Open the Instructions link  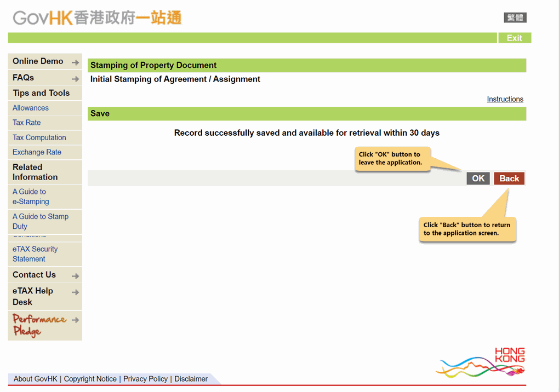pyautogui.click(x=505, y=99)
